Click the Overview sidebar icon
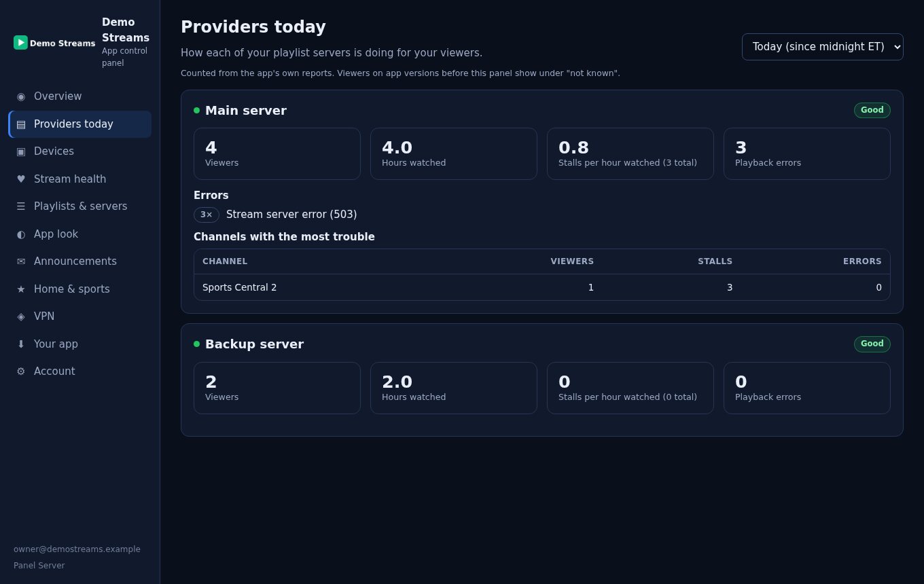The width and height of the screenshot is (924, 584). click(21, 96)
